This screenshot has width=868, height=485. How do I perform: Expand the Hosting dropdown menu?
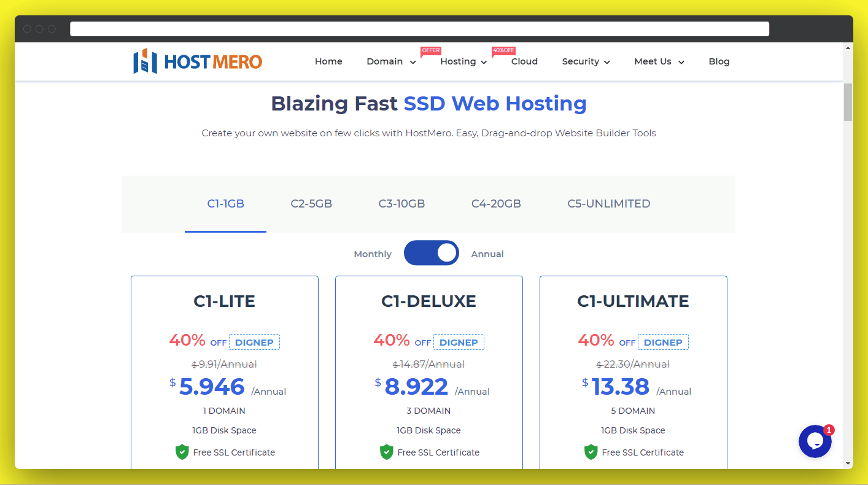[463, 61]
